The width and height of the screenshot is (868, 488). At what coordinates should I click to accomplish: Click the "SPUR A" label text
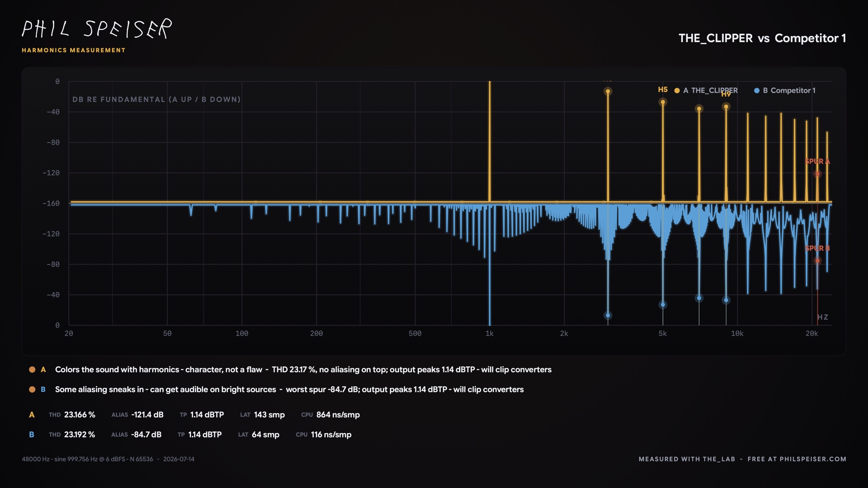[x=817, y=161]
